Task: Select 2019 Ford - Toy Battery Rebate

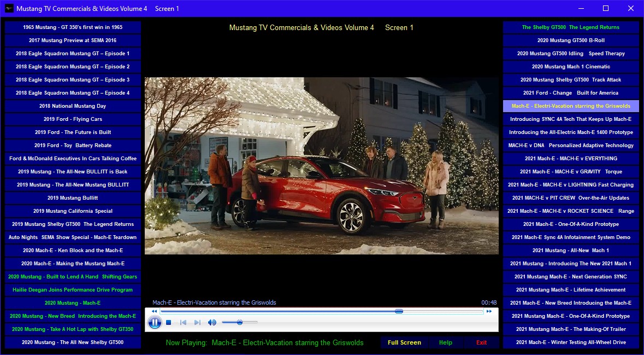Action: [73, 146]
